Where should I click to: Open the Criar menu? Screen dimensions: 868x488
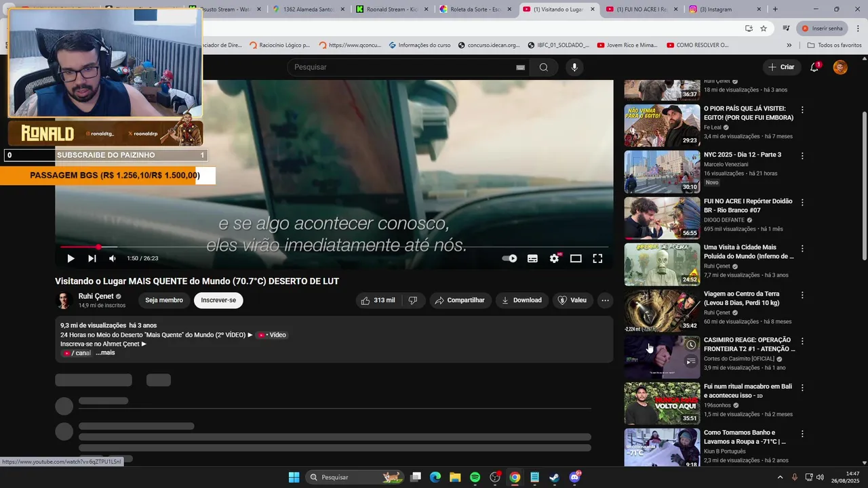coord(781,67)
